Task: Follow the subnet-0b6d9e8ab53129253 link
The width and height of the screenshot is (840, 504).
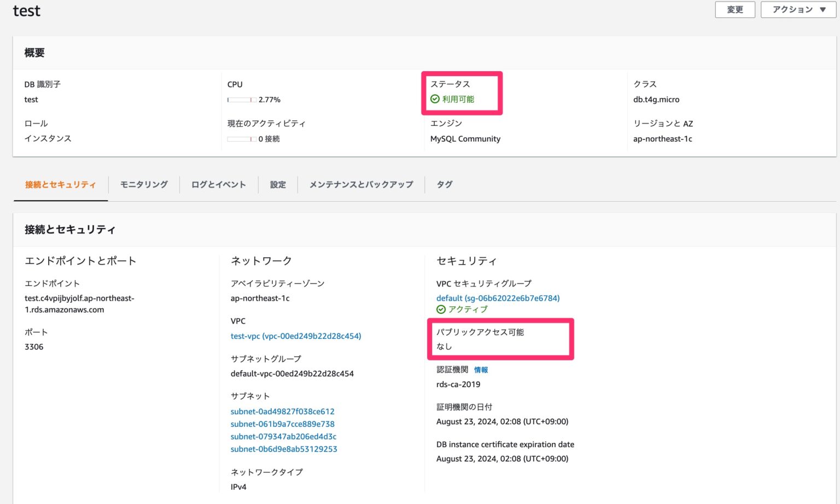Action: point(284,449)
